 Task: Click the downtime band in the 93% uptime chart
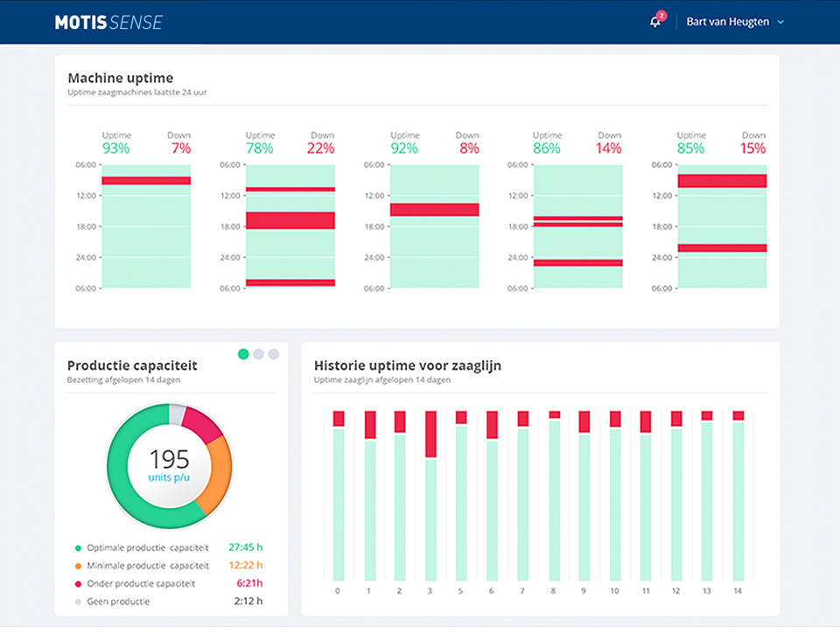[146, 181]
